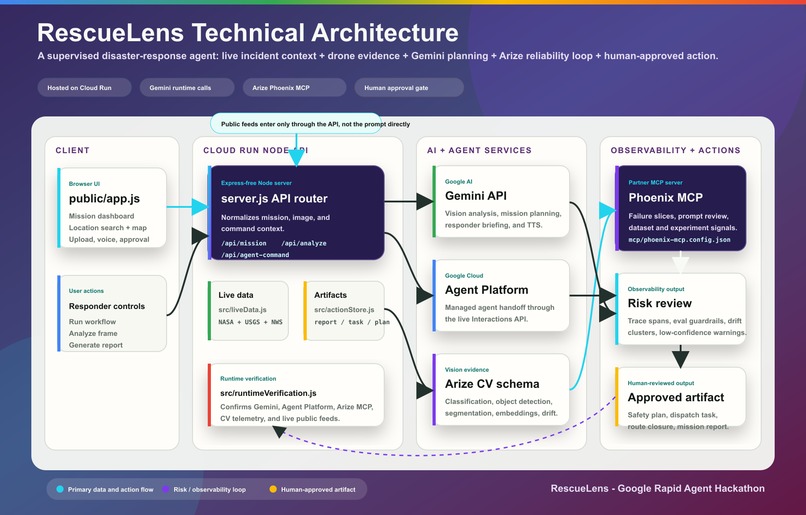The width and height of the screenshot is (806, 515).
Task: Open the public/app.js card title
Action: click(104, 198)
